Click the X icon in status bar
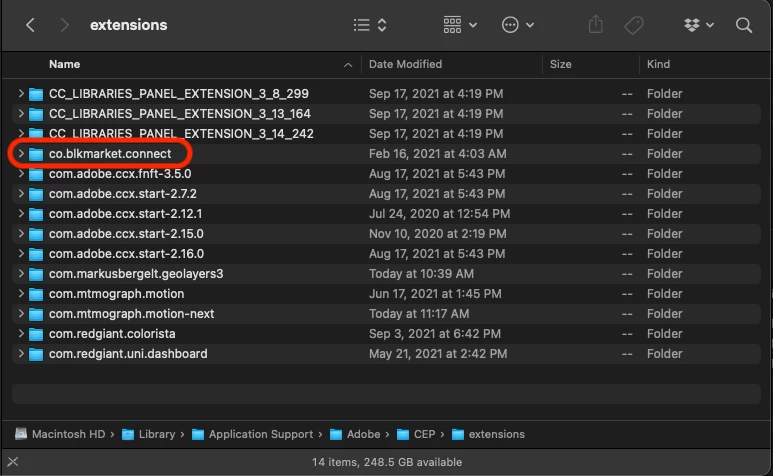The image size is (773, 476). point(13,462)
